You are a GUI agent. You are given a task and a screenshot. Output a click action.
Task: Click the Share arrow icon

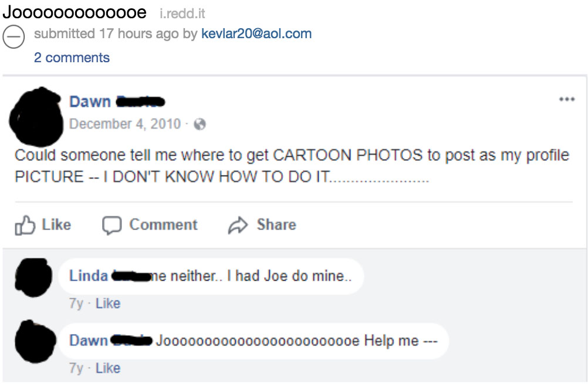tap(238, 225)
